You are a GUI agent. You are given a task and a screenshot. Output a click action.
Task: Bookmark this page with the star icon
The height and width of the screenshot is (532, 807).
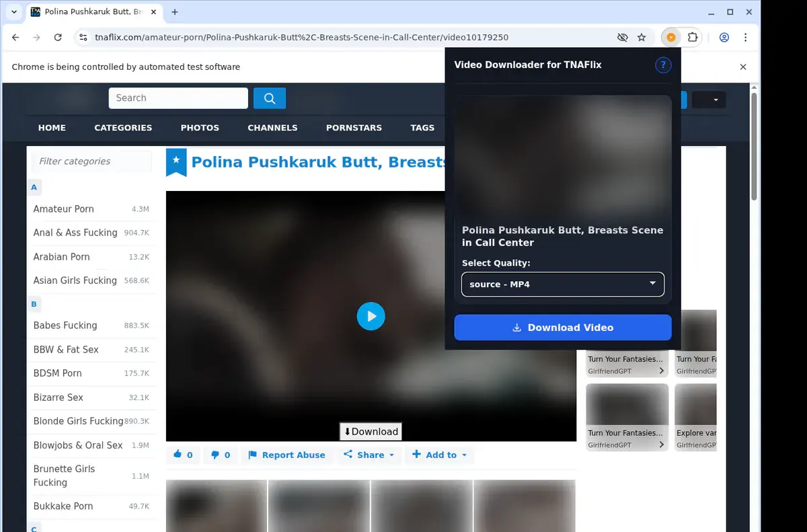tap(642, 38)
